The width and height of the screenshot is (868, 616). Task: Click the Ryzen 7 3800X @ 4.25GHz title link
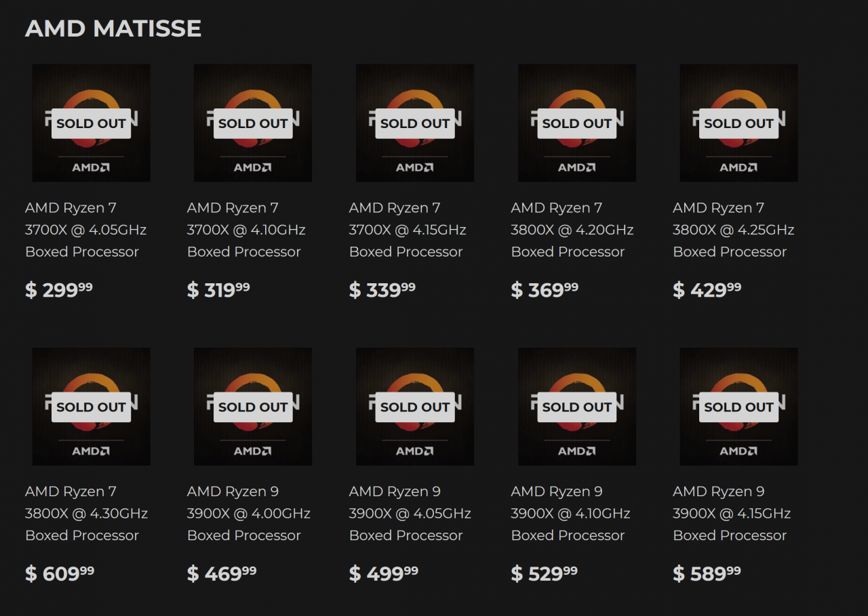(x=734, y=230)
